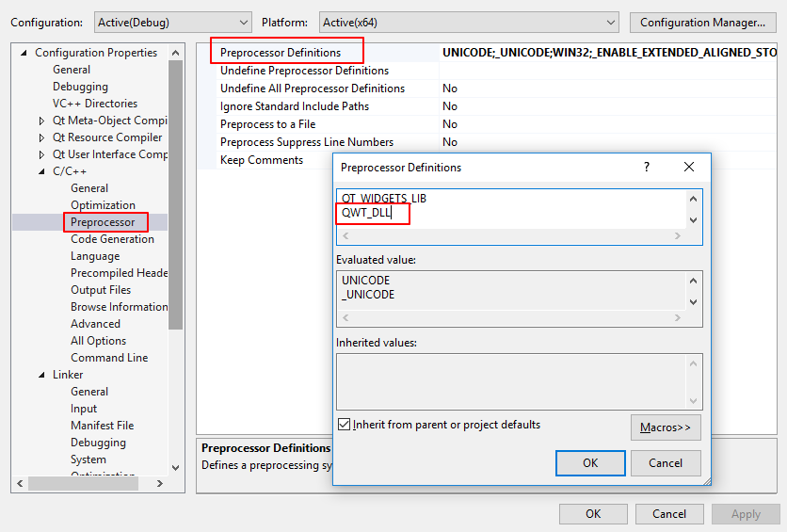Viewport: 787px width, 532px height.
Task: Select the Preprocessor tree item
Action: click(x=103, y=222)
